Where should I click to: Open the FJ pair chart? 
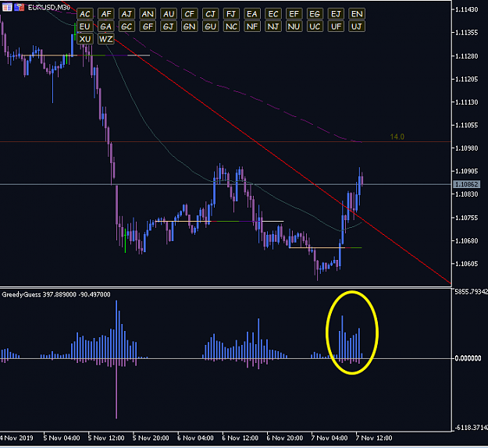(231, 14)
